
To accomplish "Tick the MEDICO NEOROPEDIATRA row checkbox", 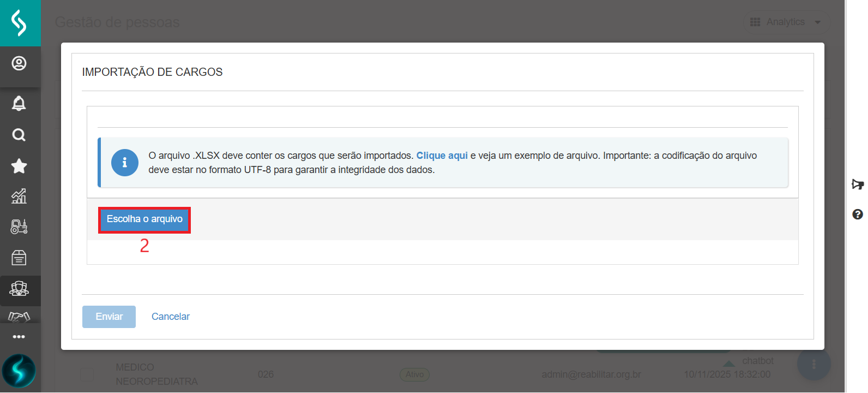I will [x=87, y=374].
